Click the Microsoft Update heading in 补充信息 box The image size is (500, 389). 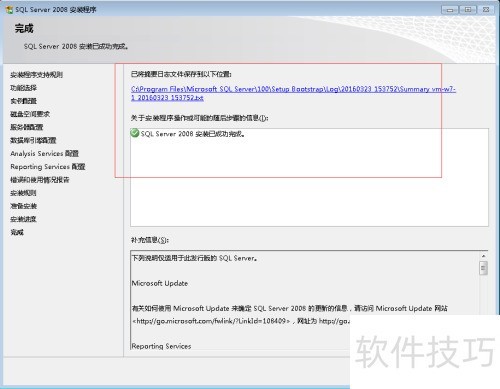click(160, 283)
